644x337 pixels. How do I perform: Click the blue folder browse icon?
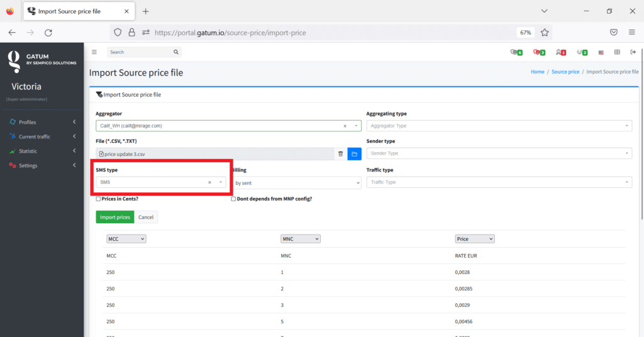354,153
